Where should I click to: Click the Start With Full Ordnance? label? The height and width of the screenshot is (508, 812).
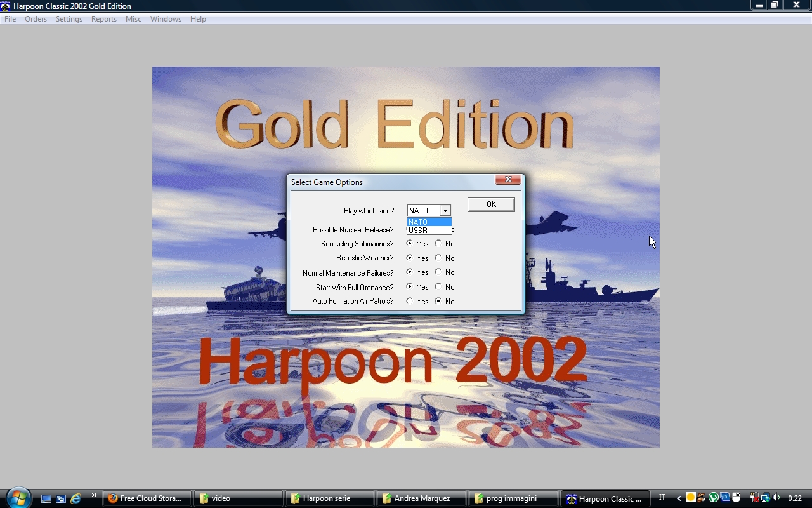pos(355,288)
